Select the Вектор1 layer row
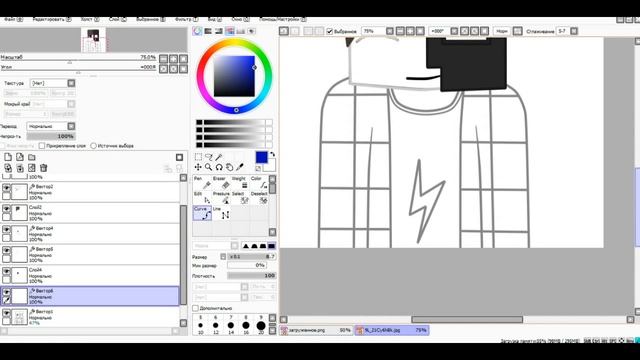The height and width of the screenshot is (360, 640). (90, 317)
